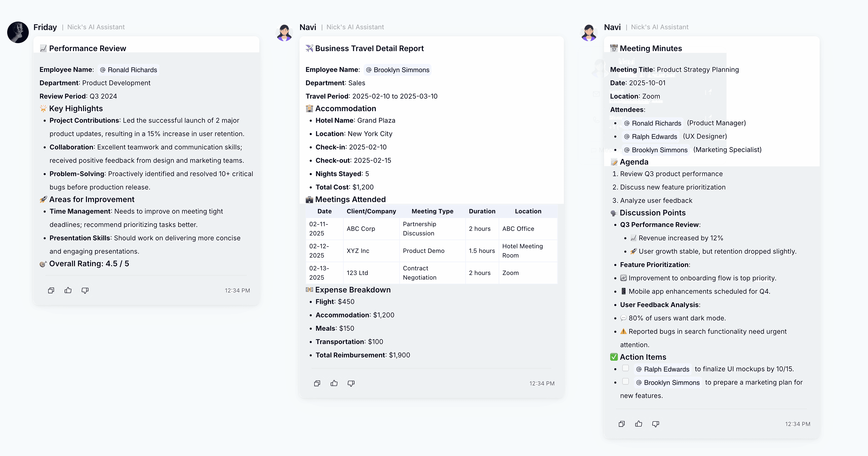Viewport: 868px width, 456px height.
Task: Open Ronald Richards mention in Performance Review
Action: (129, 70)
